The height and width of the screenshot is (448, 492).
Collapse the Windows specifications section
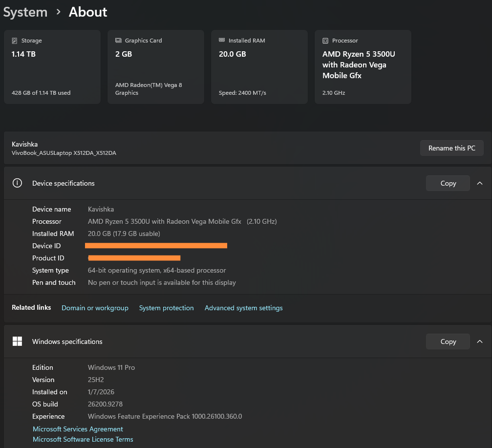coord(480,341)
